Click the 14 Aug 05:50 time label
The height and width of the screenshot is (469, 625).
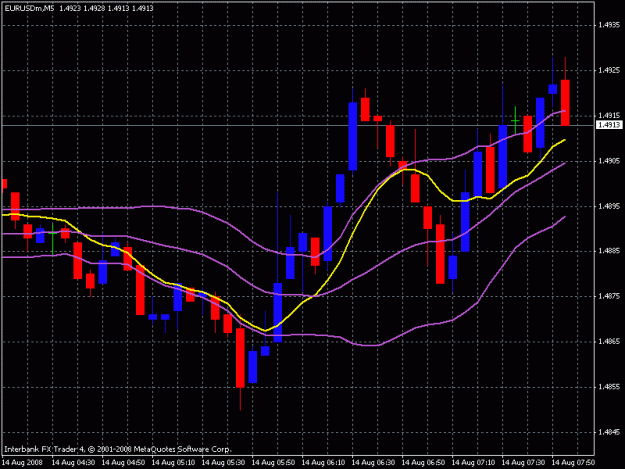(x=273, y=463)
